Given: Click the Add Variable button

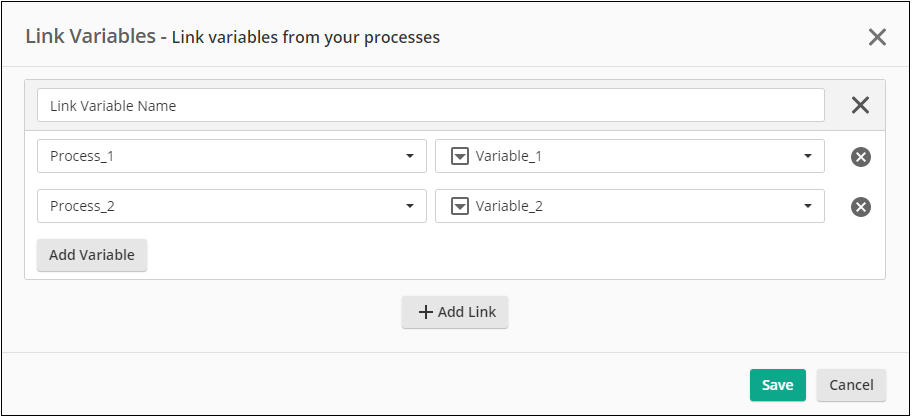Looking at the screenshot, I should click(92, 255).
